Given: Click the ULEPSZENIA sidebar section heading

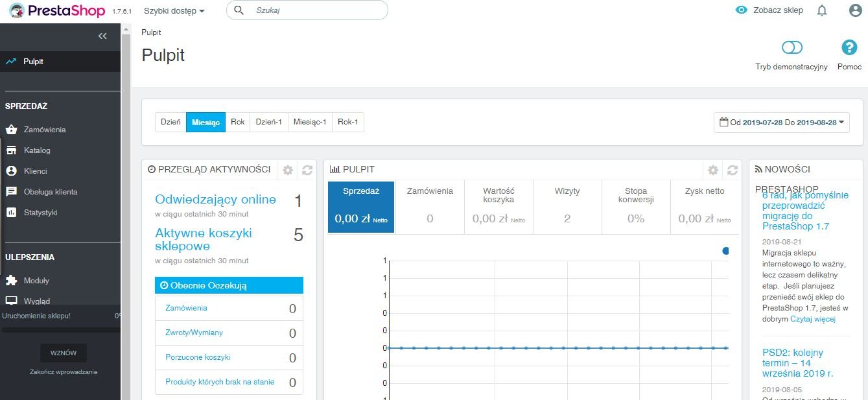Looking at the screenshot, I should 30,257.
